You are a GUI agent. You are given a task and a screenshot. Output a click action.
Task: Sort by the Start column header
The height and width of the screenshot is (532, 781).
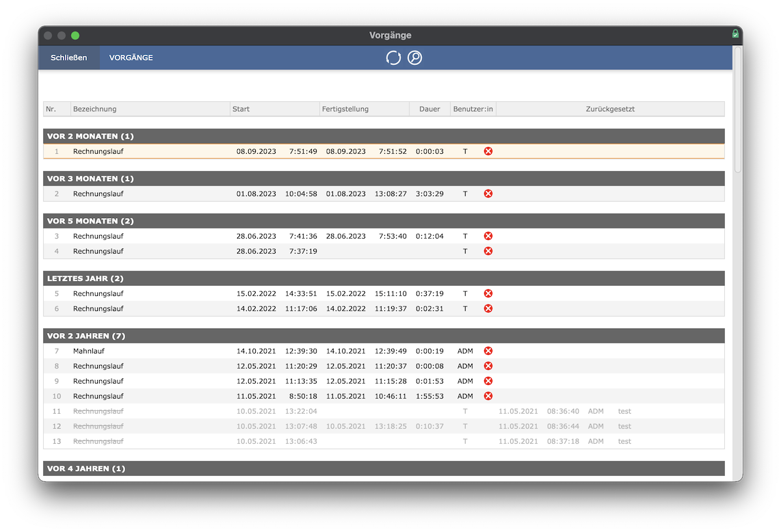274,109
